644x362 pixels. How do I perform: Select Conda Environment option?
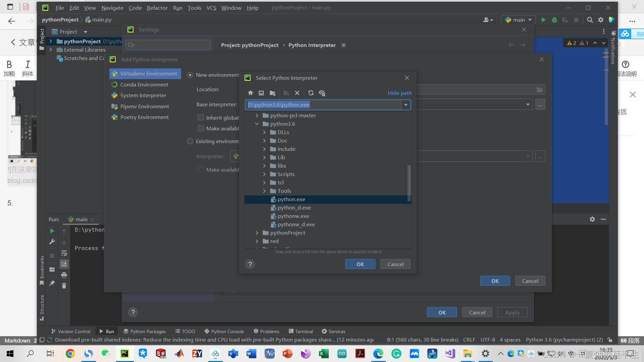[145, 84]
